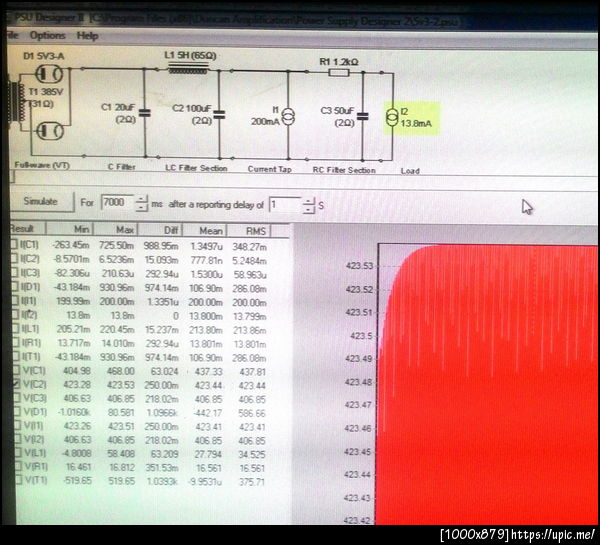Click I(L1) mean value 213.80m
Viewport: 600px width, 545px height.
click(205, 330)
